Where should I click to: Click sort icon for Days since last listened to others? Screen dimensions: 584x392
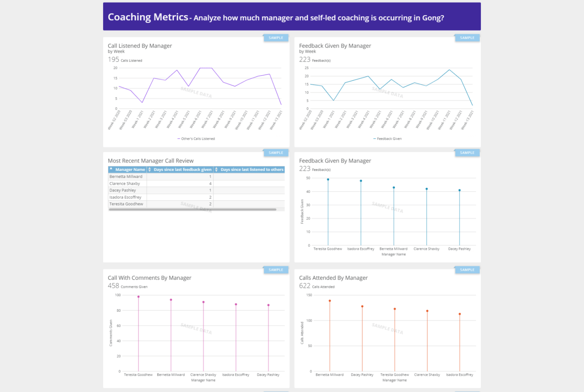216,170
